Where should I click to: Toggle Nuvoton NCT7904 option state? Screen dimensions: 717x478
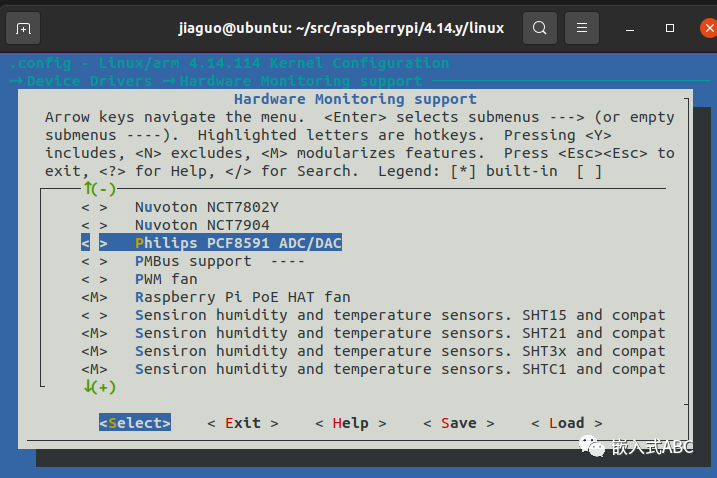click(94, 226)
